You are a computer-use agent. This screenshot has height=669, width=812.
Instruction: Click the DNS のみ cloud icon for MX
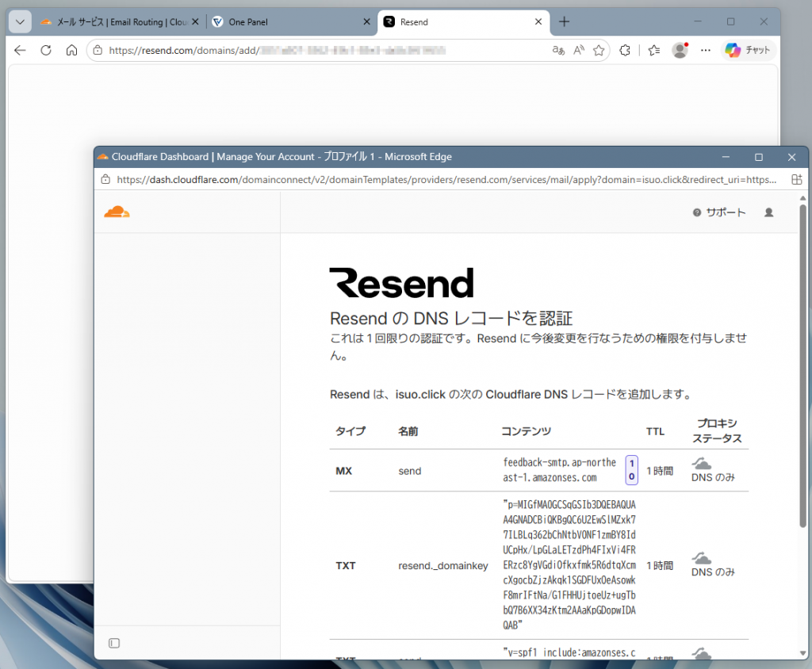click(x=702, y=463)
